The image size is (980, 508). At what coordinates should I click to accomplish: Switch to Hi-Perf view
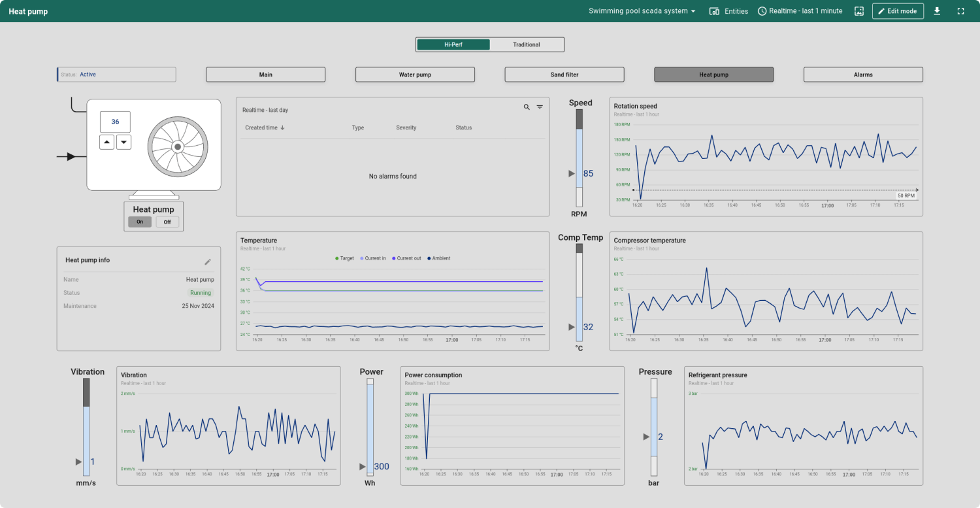click(453, 44)
